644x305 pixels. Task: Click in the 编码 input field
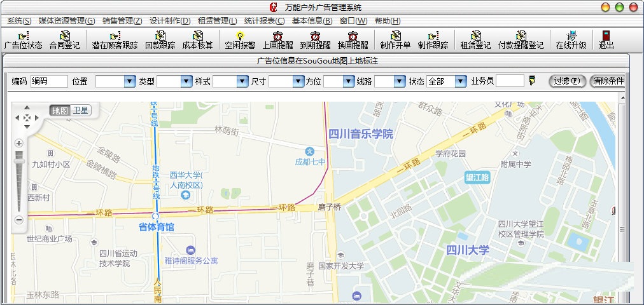coord(49,81)
